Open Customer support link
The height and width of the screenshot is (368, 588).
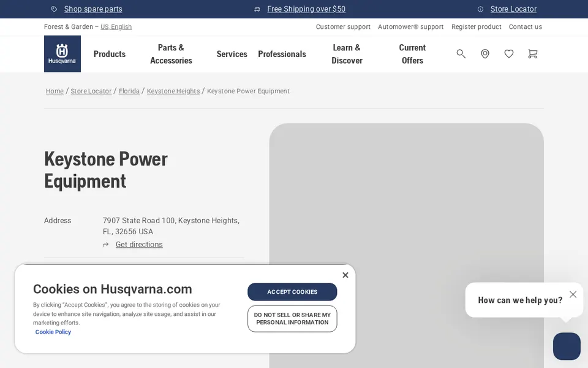point(343,26)
